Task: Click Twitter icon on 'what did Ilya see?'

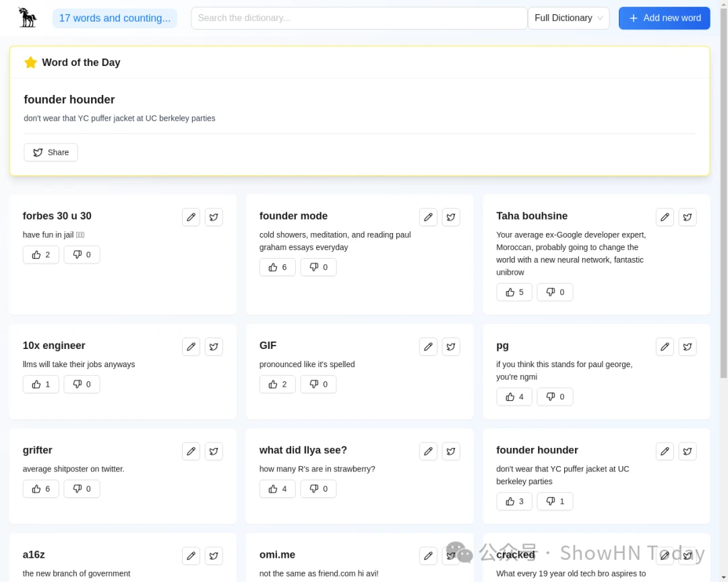Action: pos(451,451)
